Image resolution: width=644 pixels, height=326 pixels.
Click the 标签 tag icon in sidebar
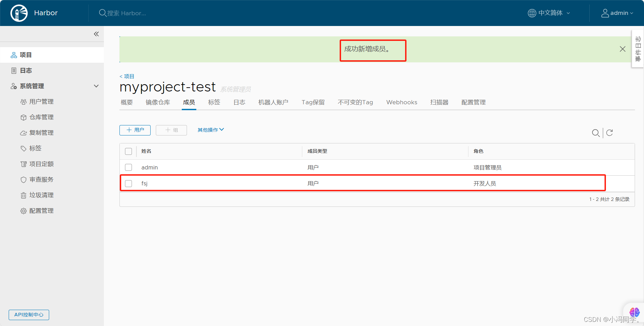coord(24,149)
